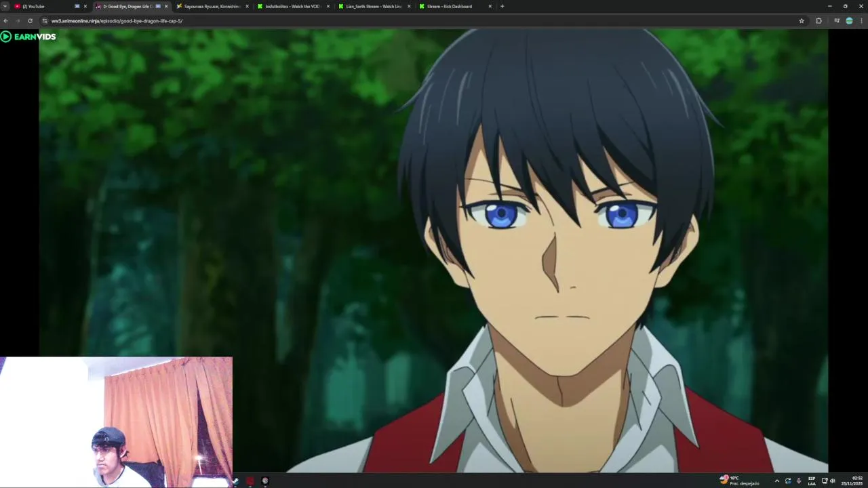
Task: Bookmark this page with the star icon
Action: (x=802, y=21)
